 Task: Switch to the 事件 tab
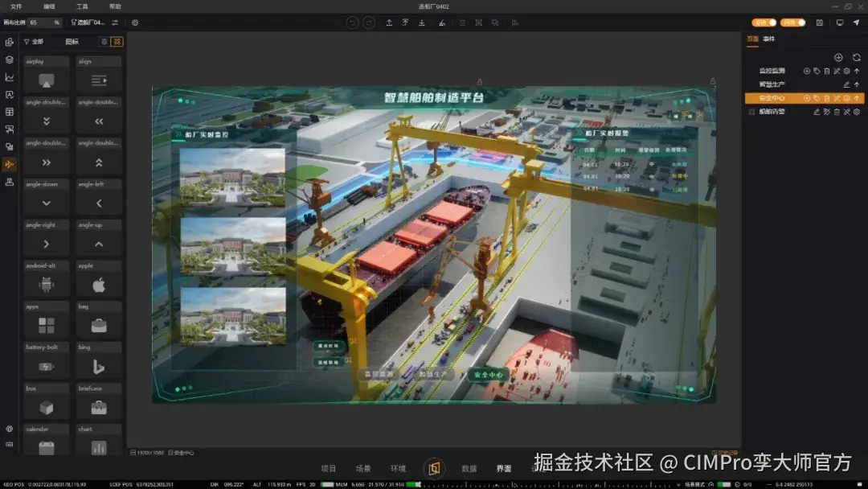coord(769,39)
